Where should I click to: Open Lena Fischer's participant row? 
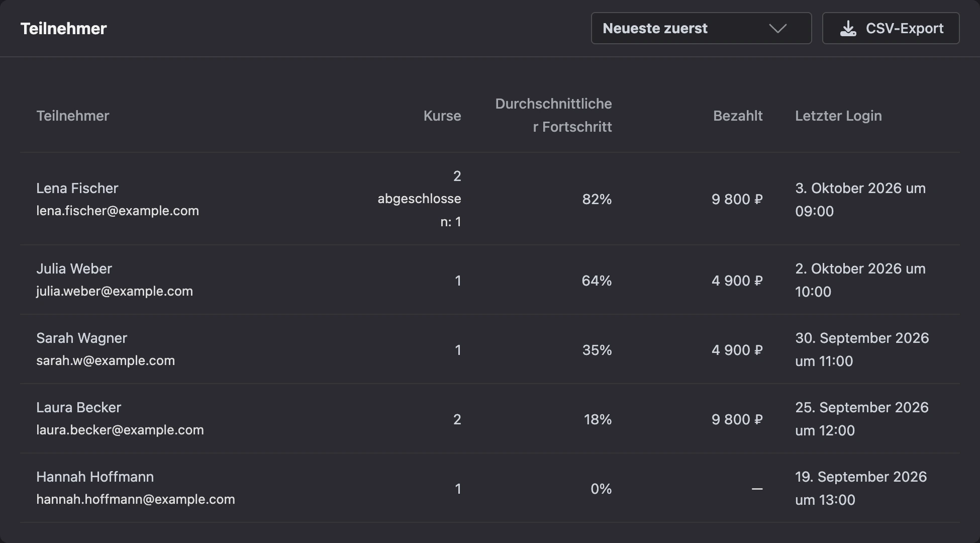pos(490,199)
